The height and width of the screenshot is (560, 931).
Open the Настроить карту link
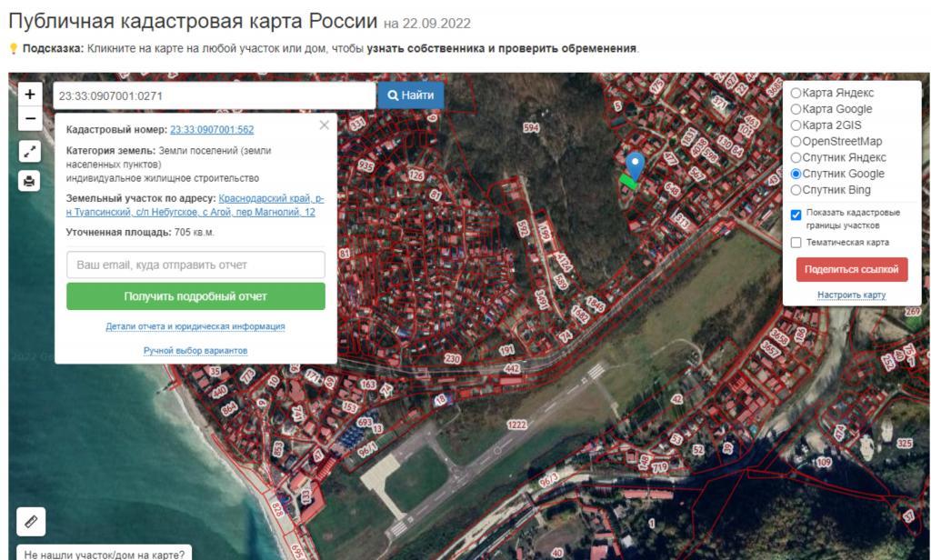[851, 295]
